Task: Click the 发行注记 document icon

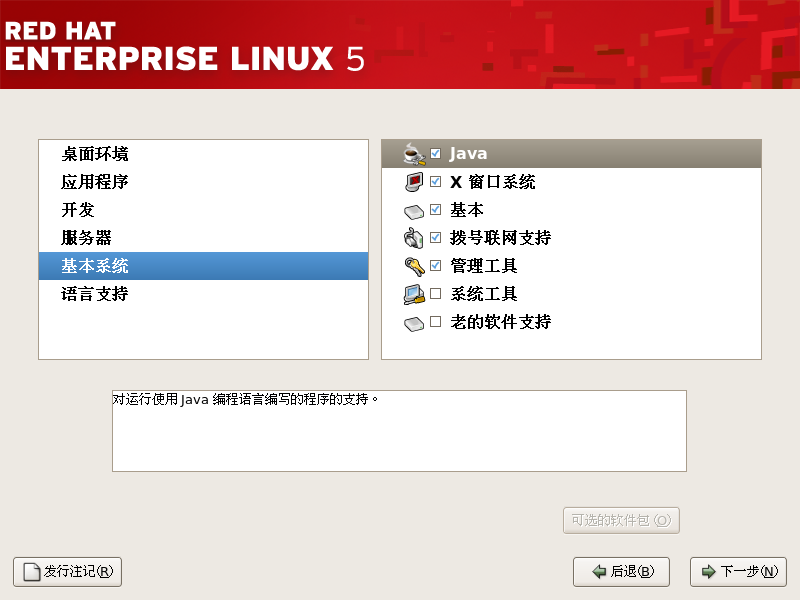Action: pos(30,572)
